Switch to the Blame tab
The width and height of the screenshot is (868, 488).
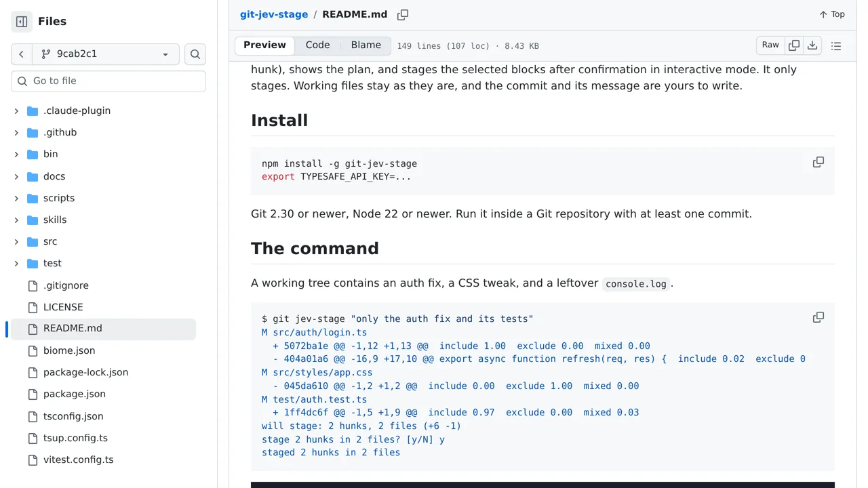(366, 45)
